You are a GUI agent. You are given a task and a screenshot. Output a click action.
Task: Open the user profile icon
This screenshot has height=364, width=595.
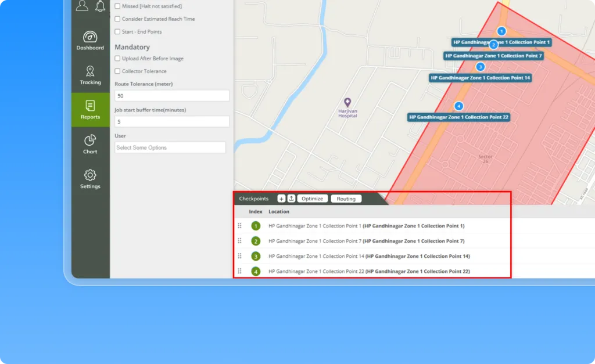coord(83,6)
